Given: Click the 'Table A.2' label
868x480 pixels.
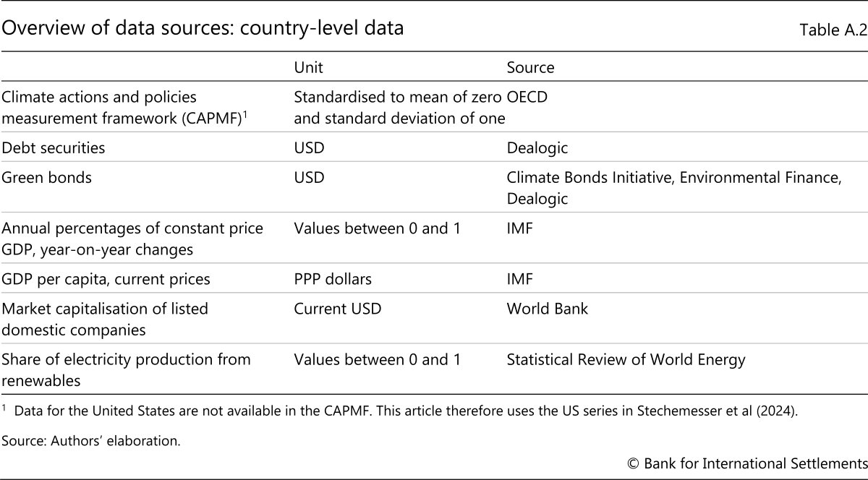Looking at the screenshot, I should point(833,30).
